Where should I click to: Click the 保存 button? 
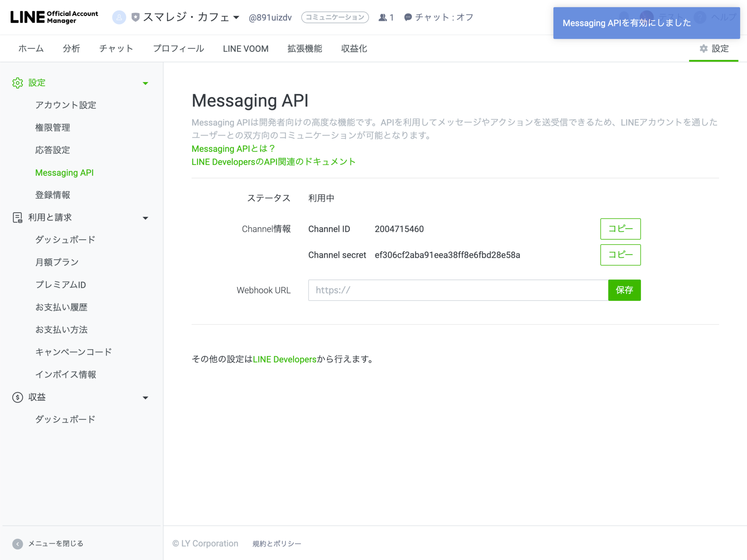(624, 290)
